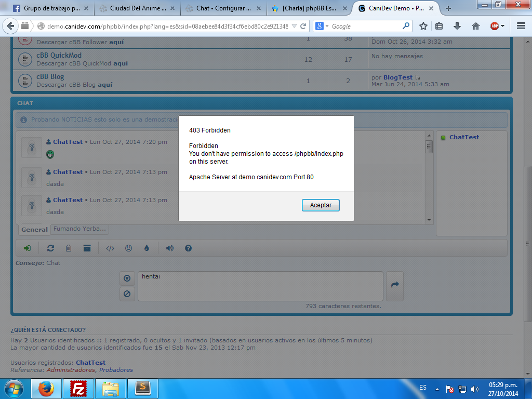
Task: Expand the URL bar history dropdown arrow
Action: [295, 26]
